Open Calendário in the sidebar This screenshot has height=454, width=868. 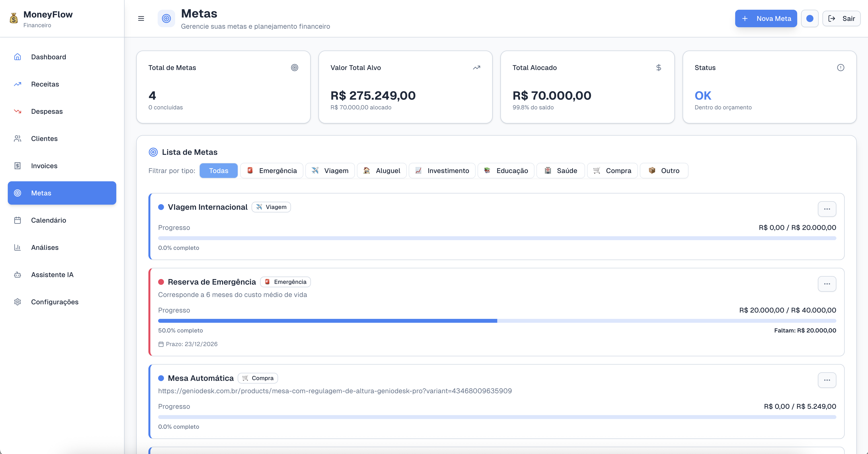click(62, 220)
